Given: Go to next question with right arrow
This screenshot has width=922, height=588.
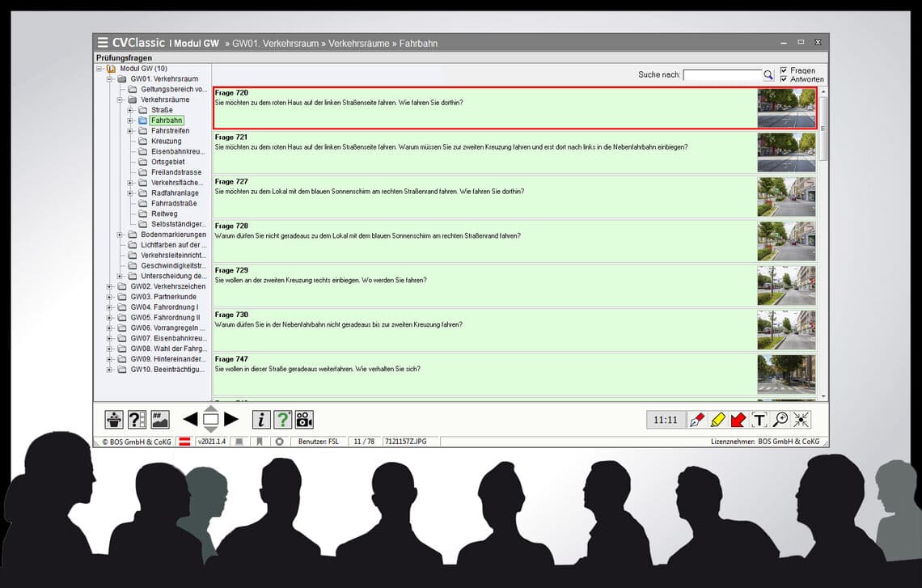Looking at the screenshot, I should pos(231,419).
